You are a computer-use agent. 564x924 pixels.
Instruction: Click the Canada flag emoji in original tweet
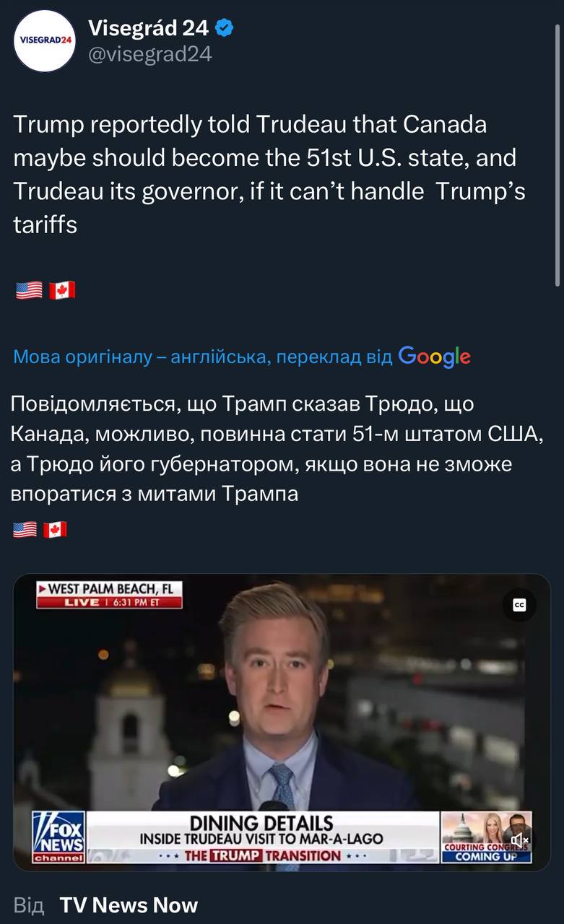pyautogui.click(x=62, y=290)
